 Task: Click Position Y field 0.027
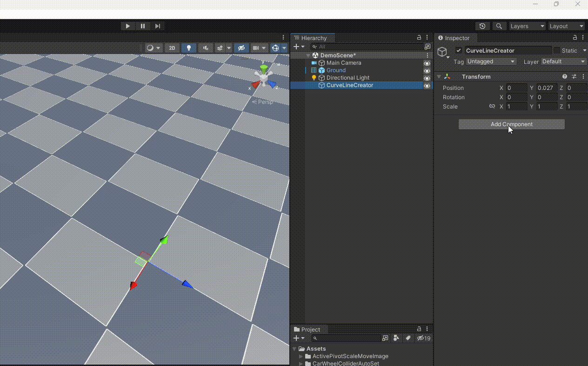pyautogui.click(x=547, y=88)
